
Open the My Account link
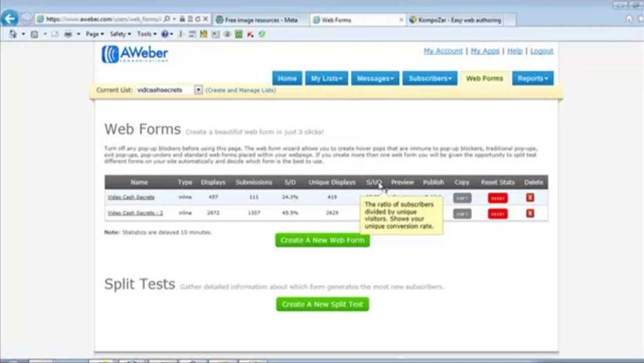tap(443, 51)
